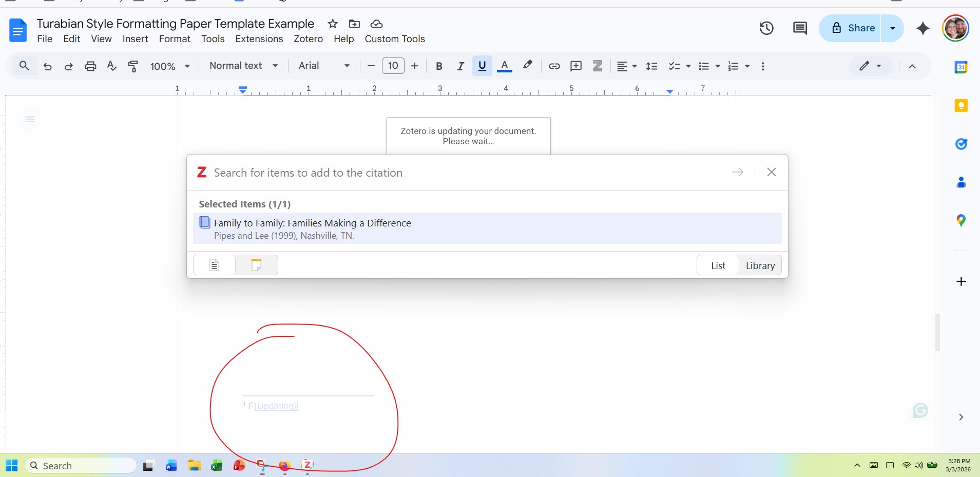Toggle italic formatting

click(x=460, y=66)
